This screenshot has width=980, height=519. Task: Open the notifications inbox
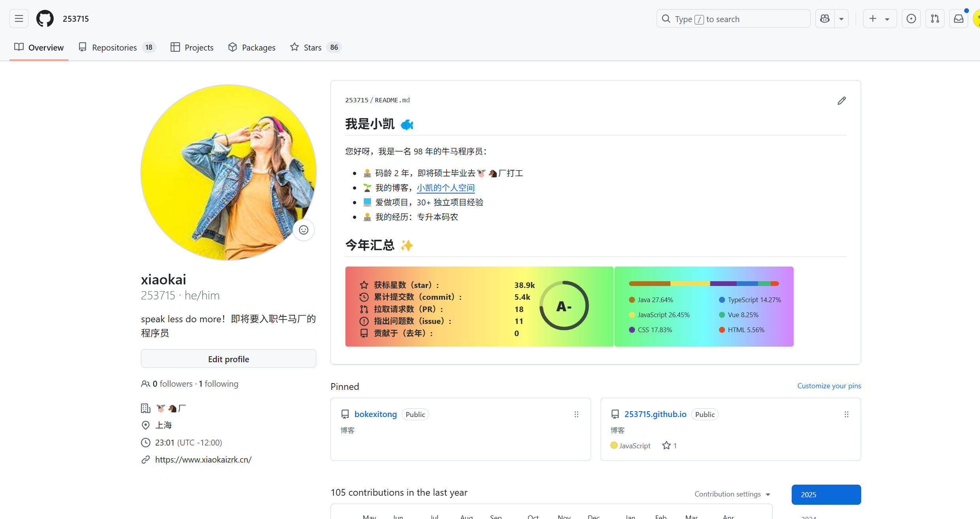(958, 19)
